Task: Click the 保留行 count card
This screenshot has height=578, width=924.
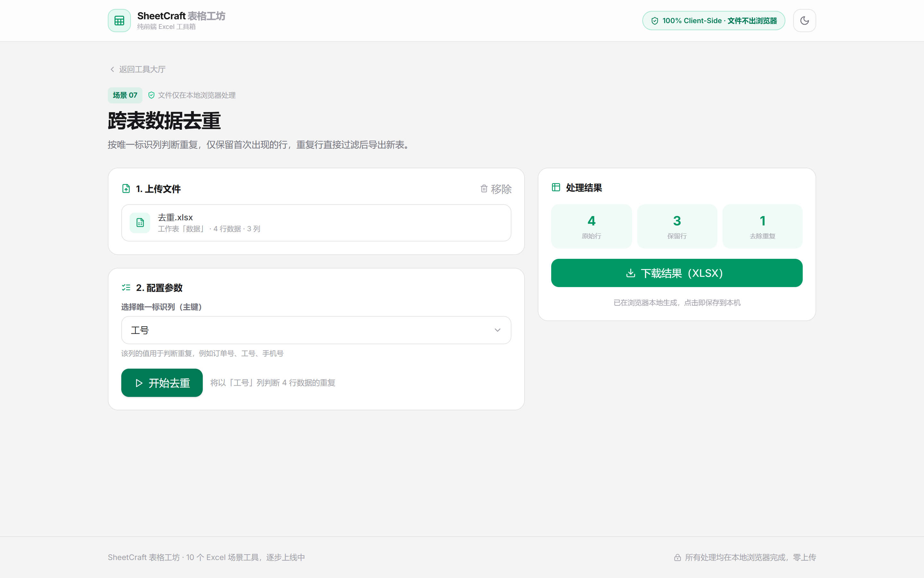Action: 677,226
